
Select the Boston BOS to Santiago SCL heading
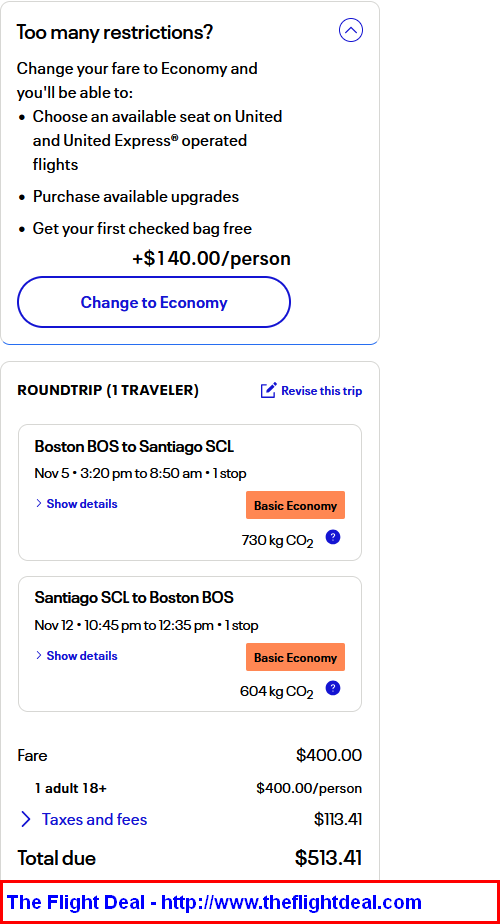134,446
